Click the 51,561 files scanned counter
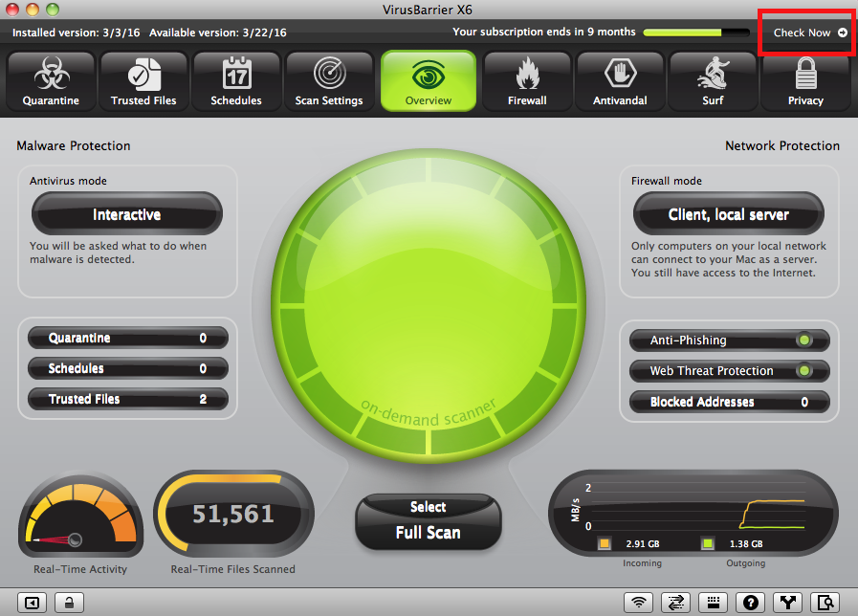Screen dimensions: 858x616 pyautogui.click(x=233, y=515)
